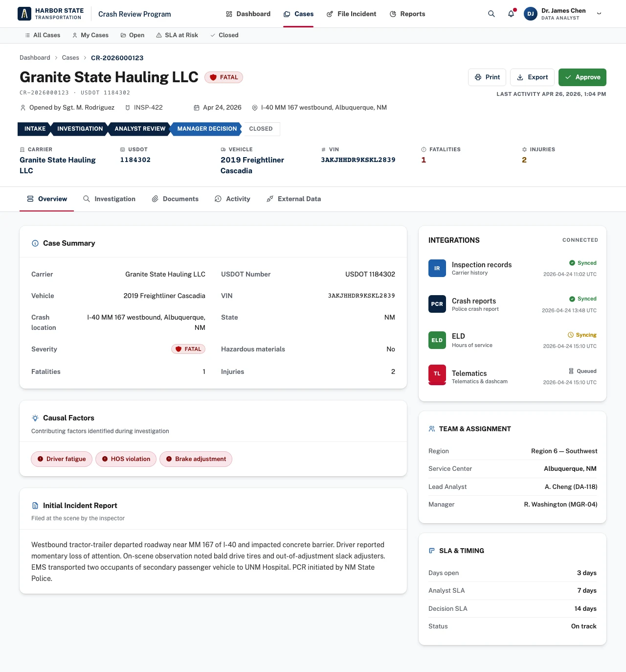Image resolution: width=626 pixels, height=672 pixels.
Task: Open File Incident in top navigation
Action: (351, 14)
